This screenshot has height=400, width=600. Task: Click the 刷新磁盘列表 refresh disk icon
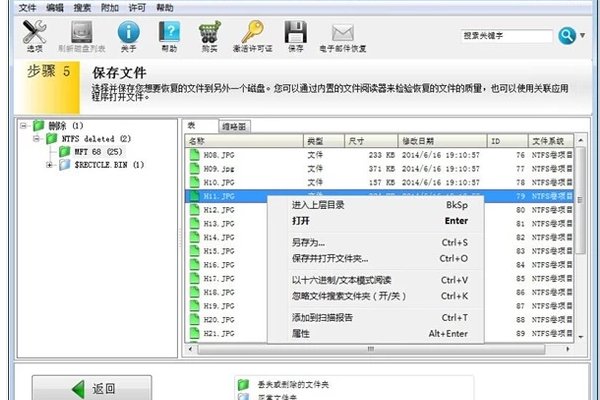(x=82, y=32)
